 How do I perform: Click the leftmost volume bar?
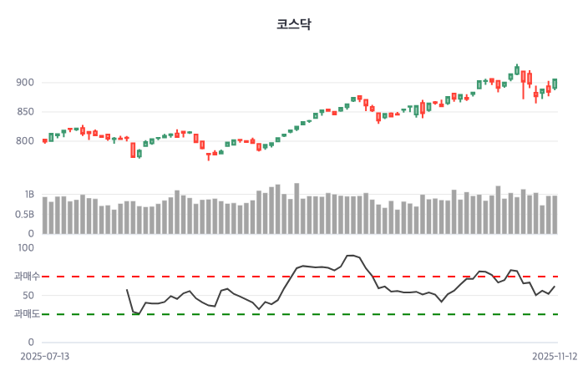pos(45,215)
